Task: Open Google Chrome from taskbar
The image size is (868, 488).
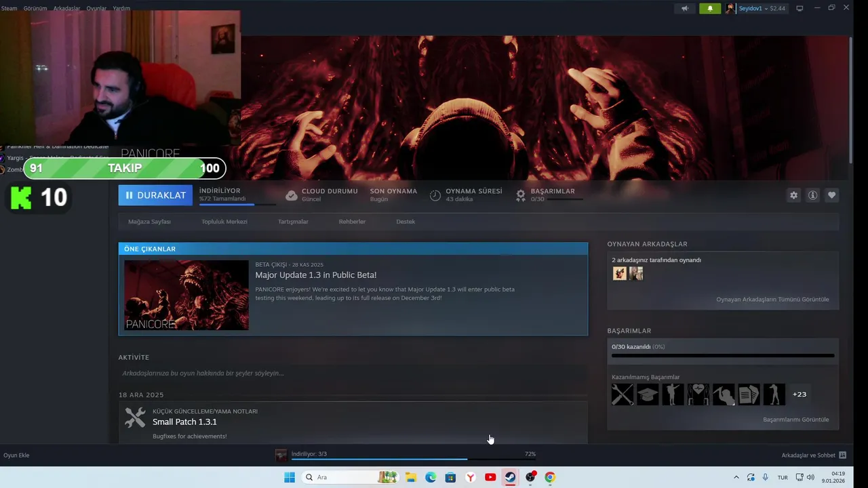Action: tap(550, 477)
